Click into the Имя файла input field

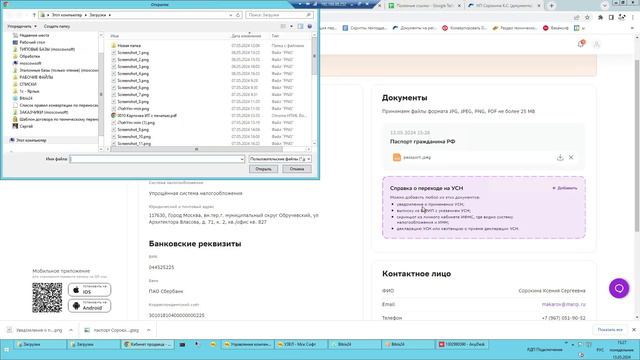click(155, 159)
